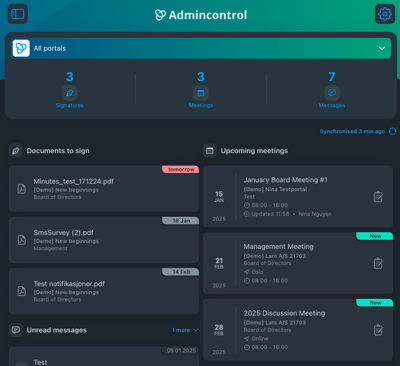Viewport: 400px width, 366px height.
Task: Click New badge on 2025 Discussion Meeting
Action: coord(375,303)
